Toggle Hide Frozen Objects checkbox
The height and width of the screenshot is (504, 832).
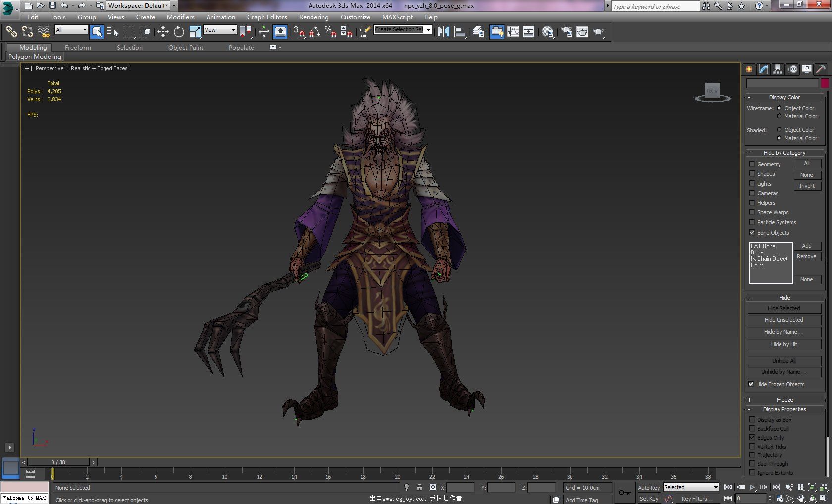click(x=751, y=384)
